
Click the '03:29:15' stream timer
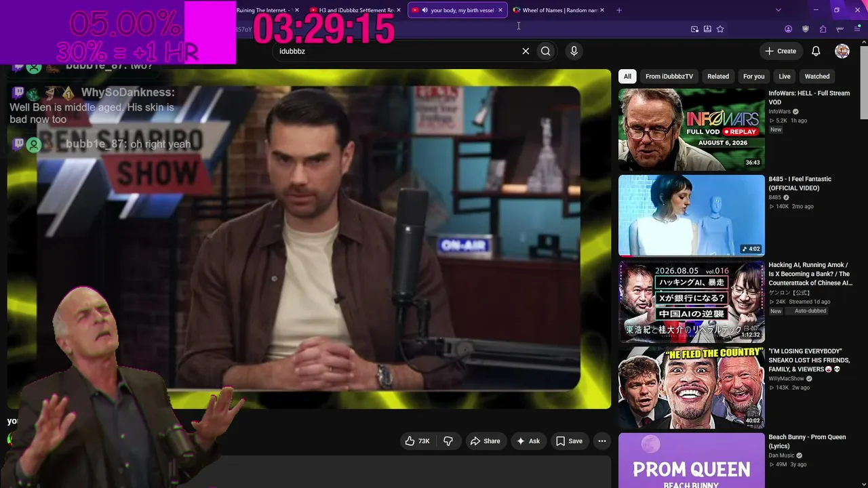(323, 30)
